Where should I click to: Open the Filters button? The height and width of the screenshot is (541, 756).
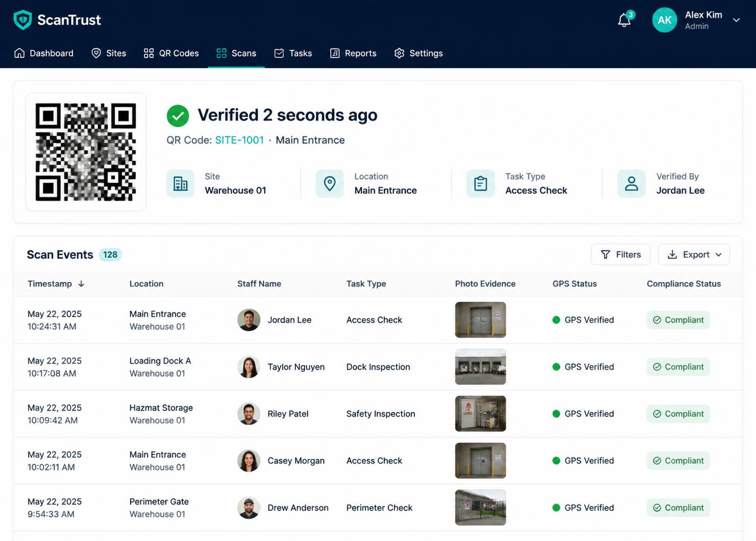621,254
